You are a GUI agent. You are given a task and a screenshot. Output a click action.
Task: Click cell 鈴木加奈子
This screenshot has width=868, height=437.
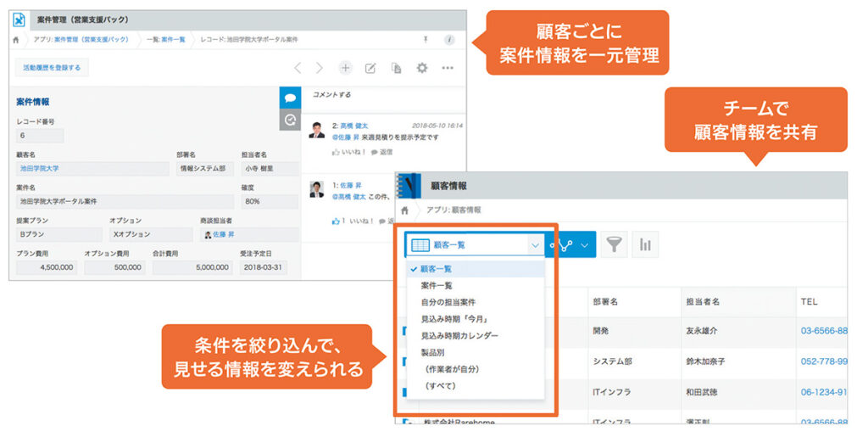coord(705,361)
